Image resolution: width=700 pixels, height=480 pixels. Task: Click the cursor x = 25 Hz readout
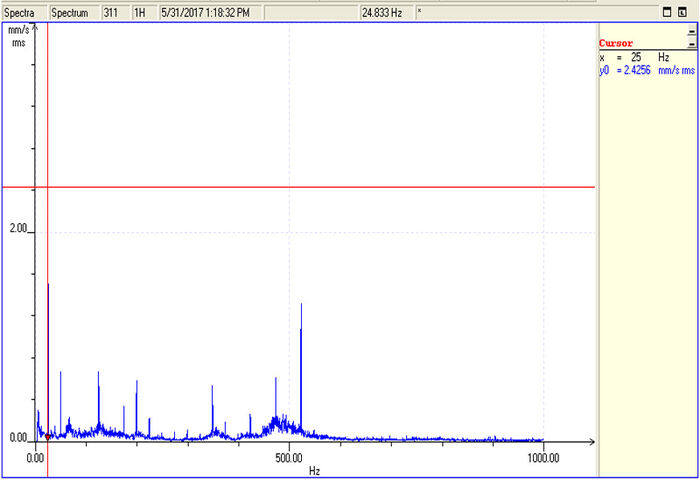634,57
